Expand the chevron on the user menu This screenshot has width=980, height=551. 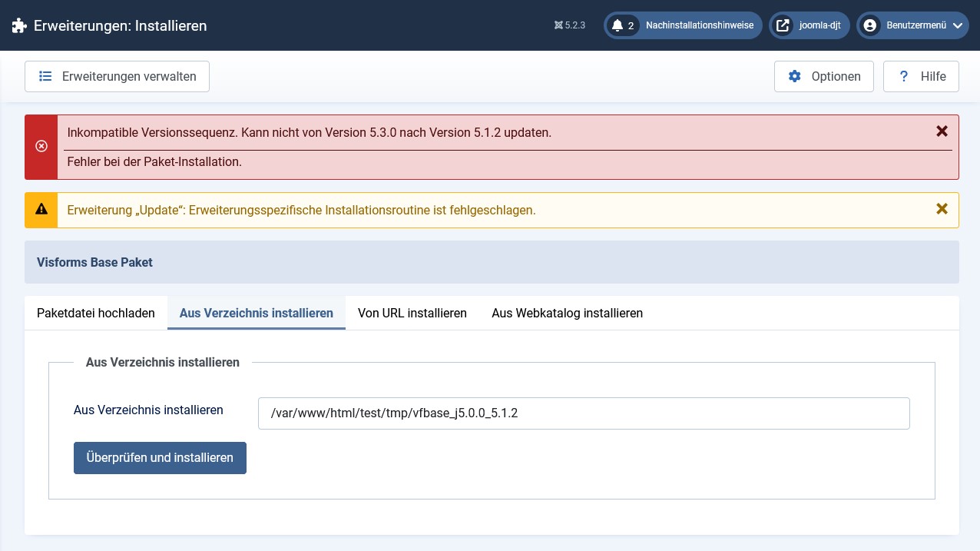pyautogui.click(x=958, y=25)
